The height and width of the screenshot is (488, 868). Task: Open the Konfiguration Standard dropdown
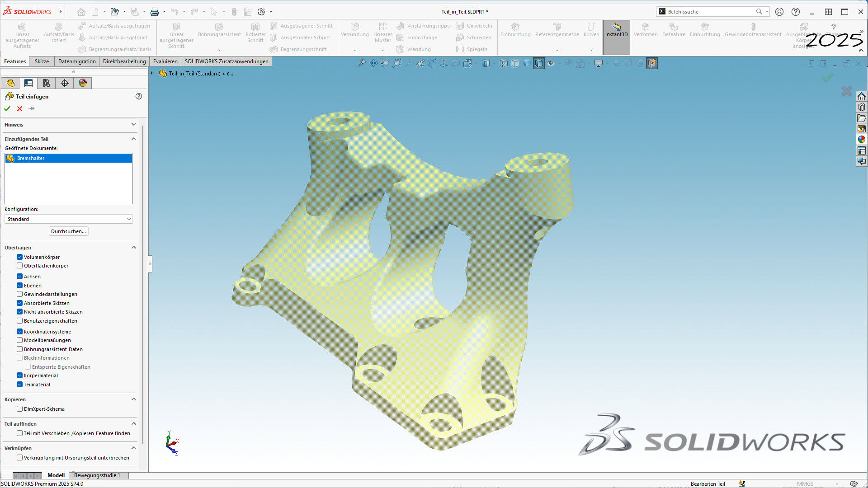[x=68, y=219]
